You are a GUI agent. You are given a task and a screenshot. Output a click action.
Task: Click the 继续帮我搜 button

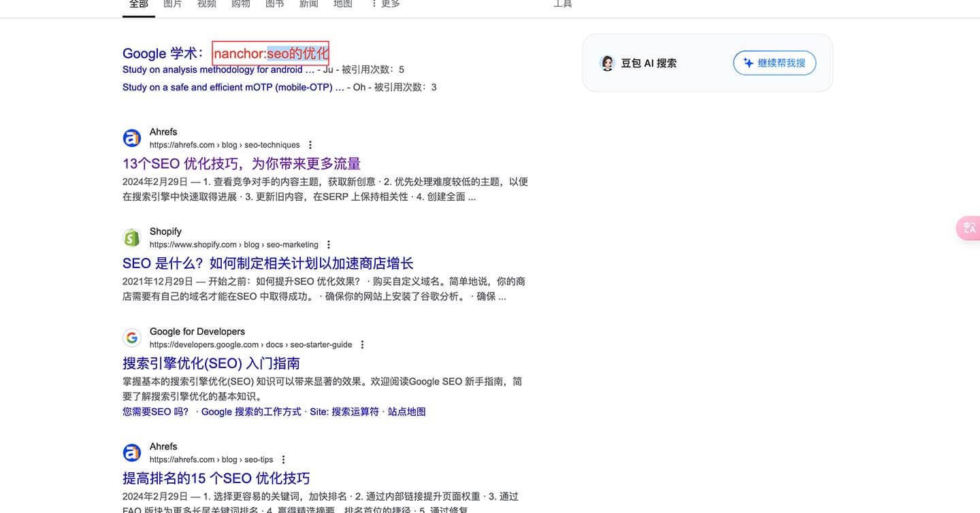[x=774, y=63]
